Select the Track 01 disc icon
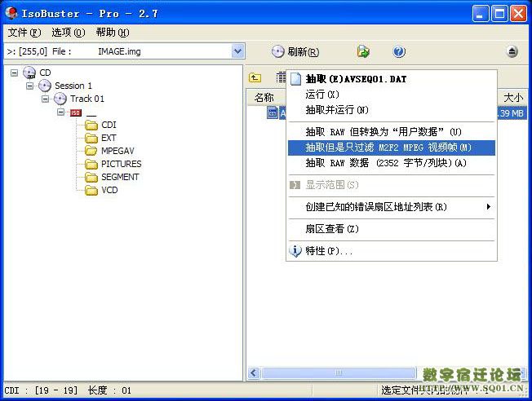Viewport: 532px width, 401px height. coord(60,99)
